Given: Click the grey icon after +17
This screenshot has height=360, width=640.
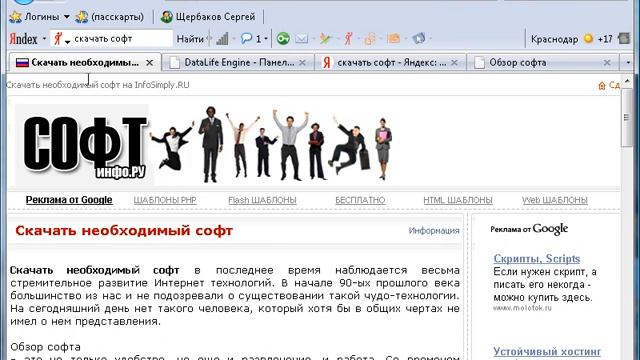Looking at the screenshot, I should (624, 39).
